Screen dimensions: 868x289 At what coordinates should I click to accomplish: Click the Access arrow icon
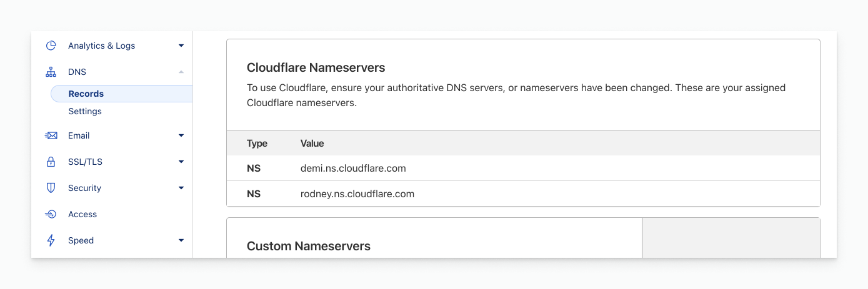(x=51, y=214)
